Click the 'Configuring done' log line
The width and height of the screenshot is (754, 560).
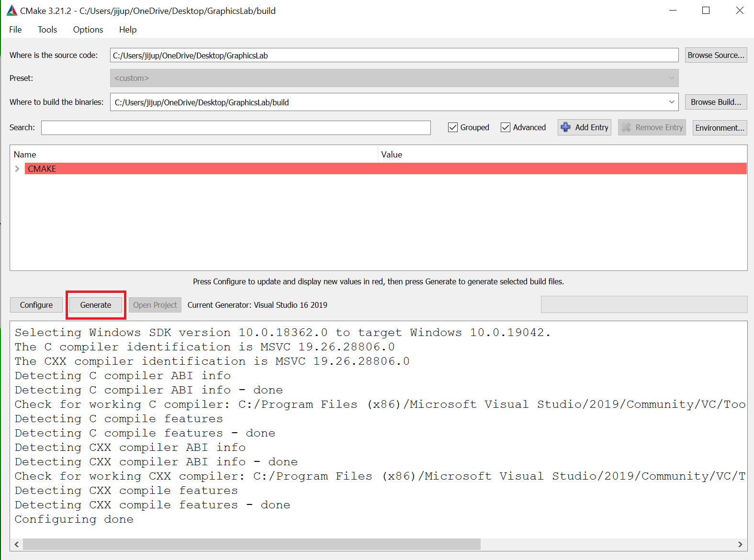[74, 519]
